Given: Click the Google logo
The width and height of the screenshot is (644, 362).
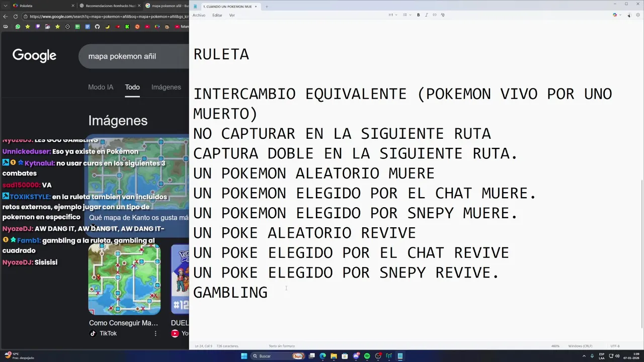Looking at the screenshot, I should tap(34, 56).
